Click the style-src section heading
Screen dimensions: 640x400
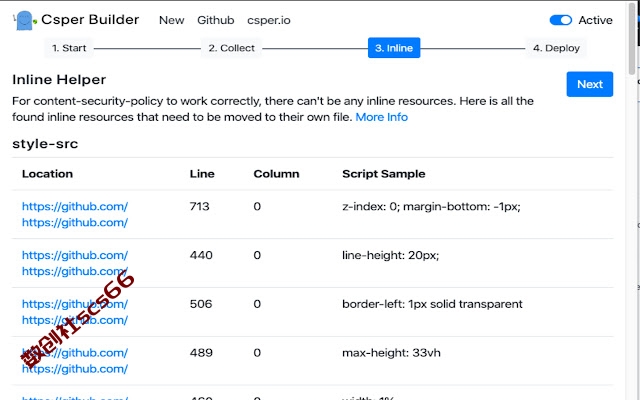(45, 144)
